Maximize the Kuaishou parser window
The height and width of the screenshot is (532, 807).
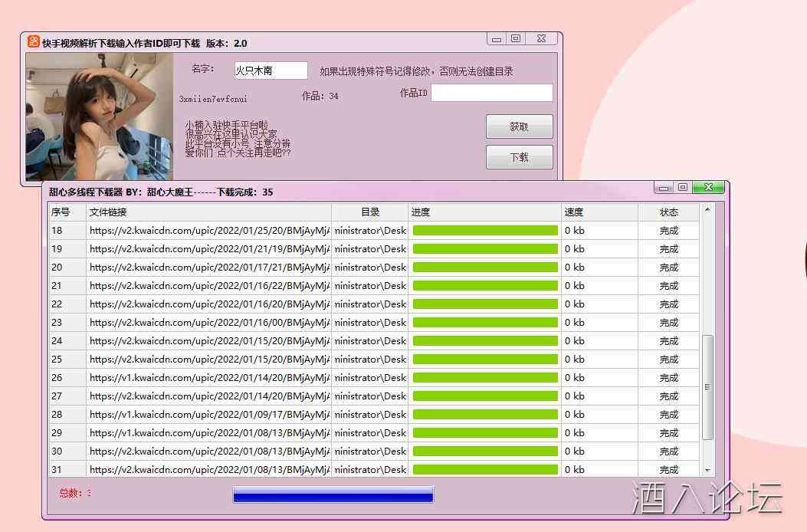click(516, 38)
